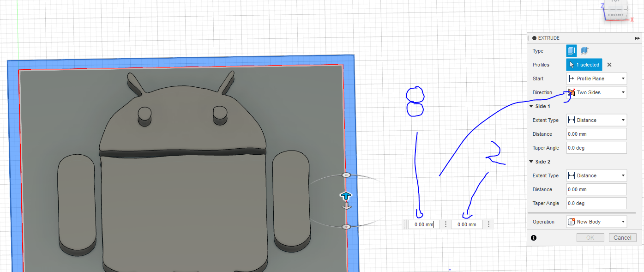Click the Profiles 1 selected button
The width and height of the screenshot is (644, 272).
pyautogui.click(x=584, y=65)
